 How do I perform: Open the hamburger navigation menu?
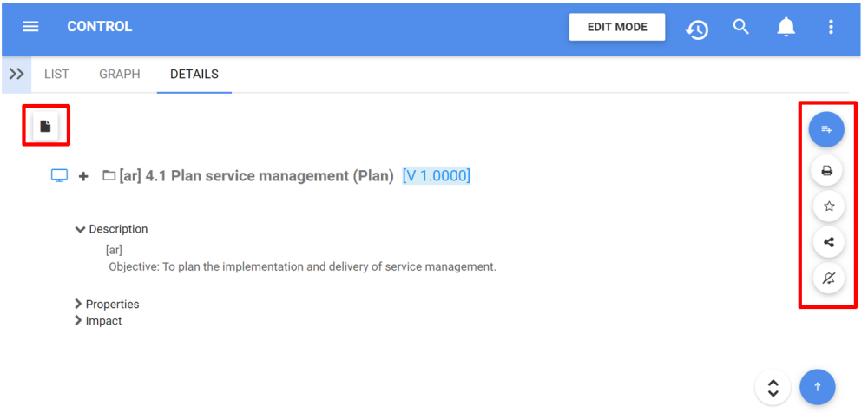[x=30, y=27]
